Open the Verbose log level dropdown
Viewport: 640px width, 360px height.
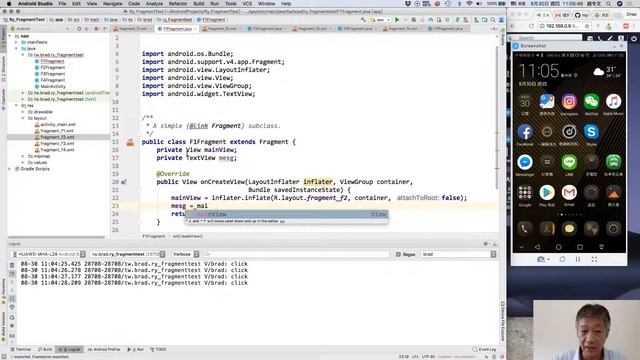point(186,254)
